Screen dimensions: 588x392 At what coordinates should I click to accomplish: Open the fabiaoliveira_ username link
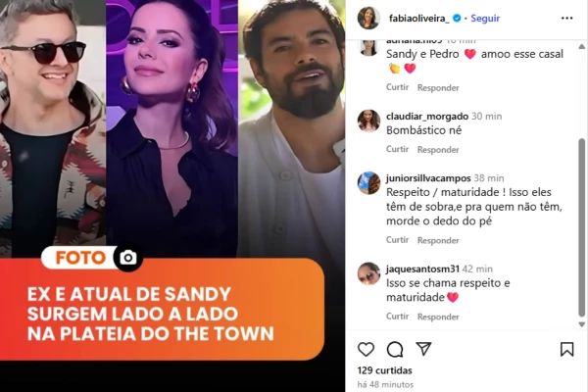click(418, 18)
